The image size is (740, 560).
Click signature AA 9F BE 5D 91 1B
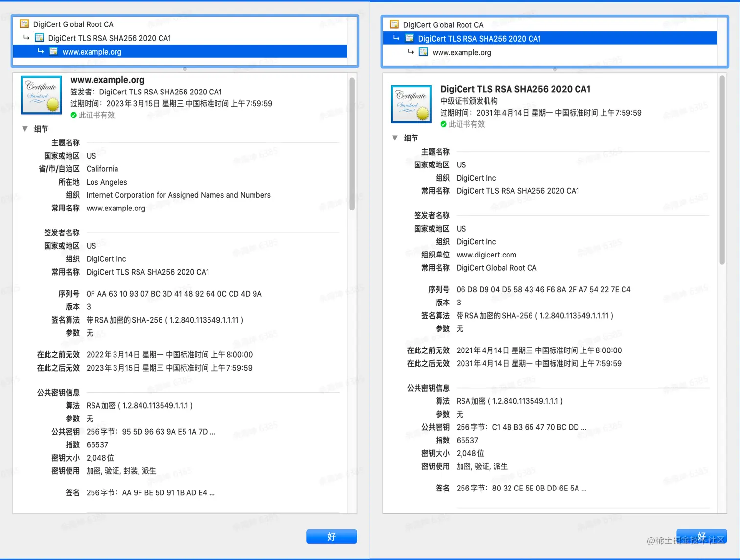(x=151, y=493)
